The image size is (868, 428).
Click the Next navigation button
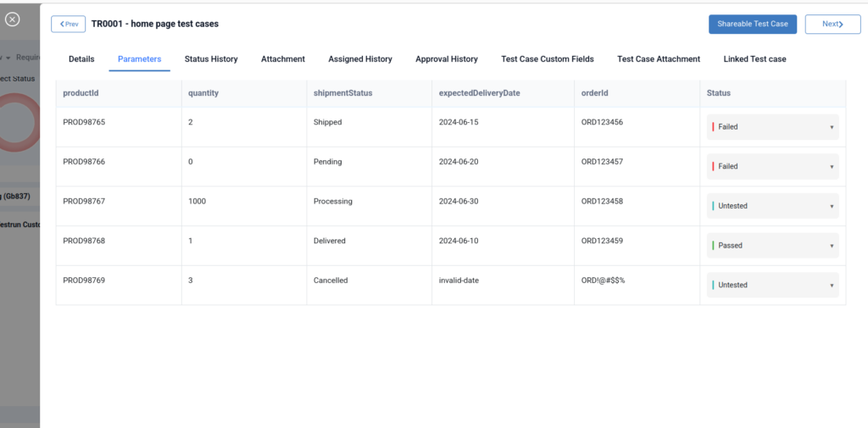tap(832, 24)
